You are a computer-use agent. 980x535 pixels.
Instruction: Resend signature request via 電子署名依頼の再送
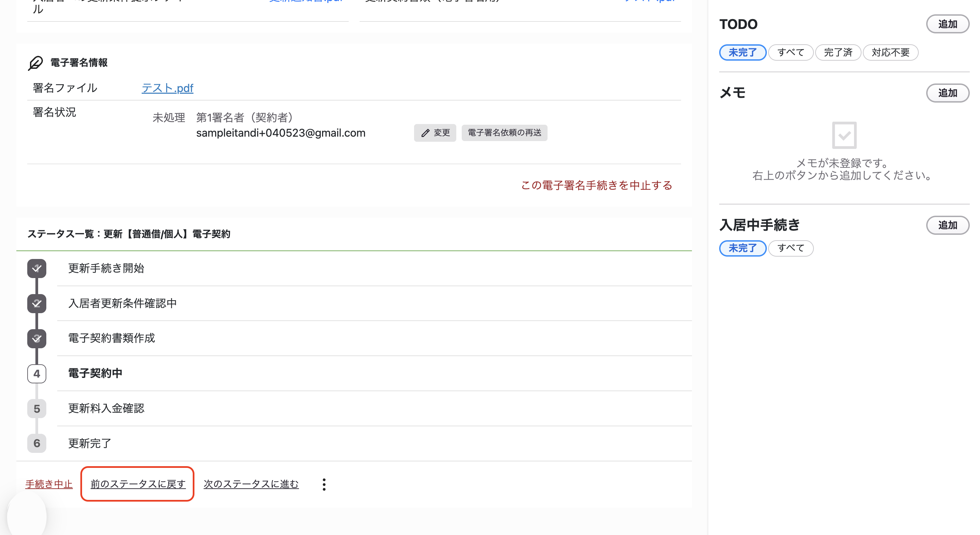click(x=504, y=133)
